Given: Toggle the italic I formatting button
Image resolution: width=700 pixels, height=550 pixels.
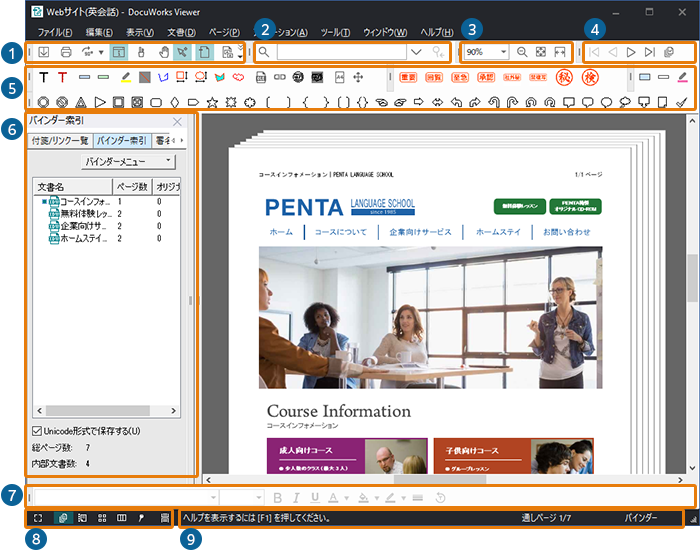Looking at the screenshot, I should (x=296, y=497).
